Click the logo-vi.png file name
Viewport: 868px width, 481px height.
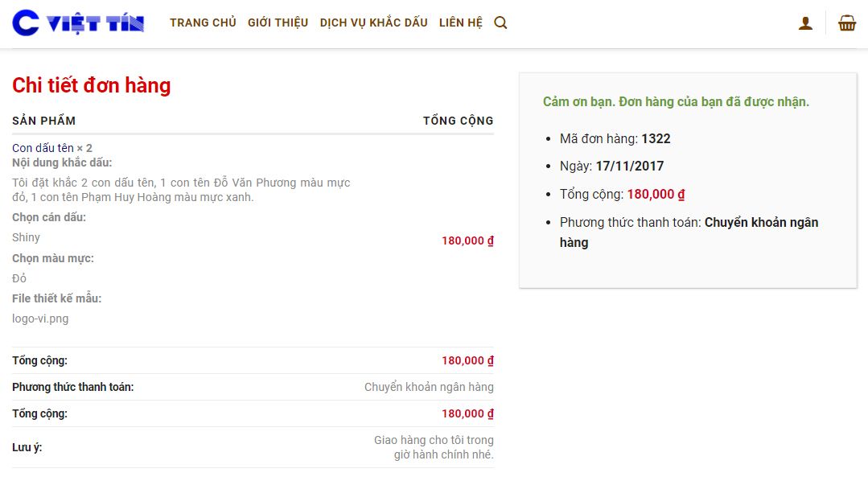(40, 319)
